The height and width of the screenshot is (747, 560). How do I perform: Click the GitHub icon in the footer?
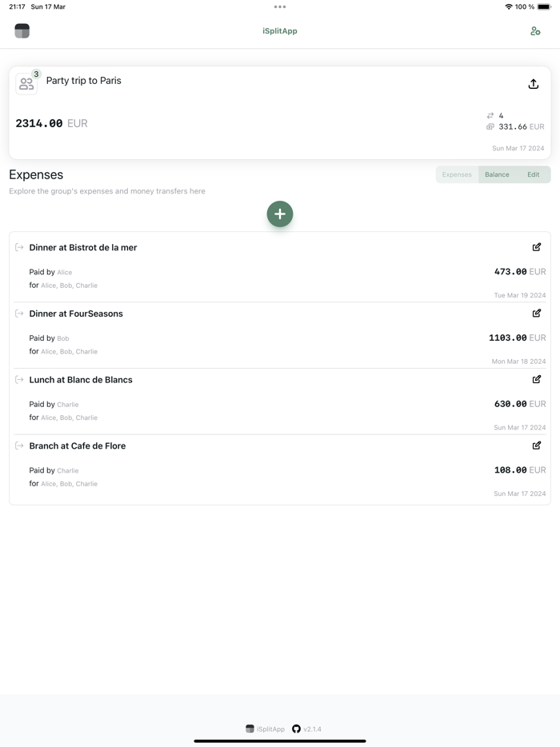click(x=295, y=729)
